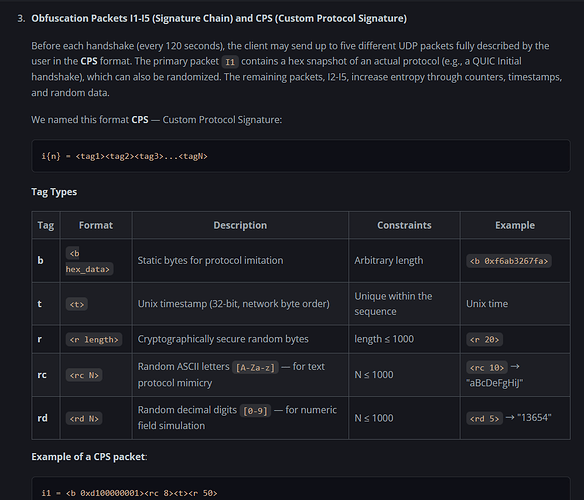The image size is (584, 500).
Task: Click the '[0-9]' inline code
Action: (x=255, y=411)
